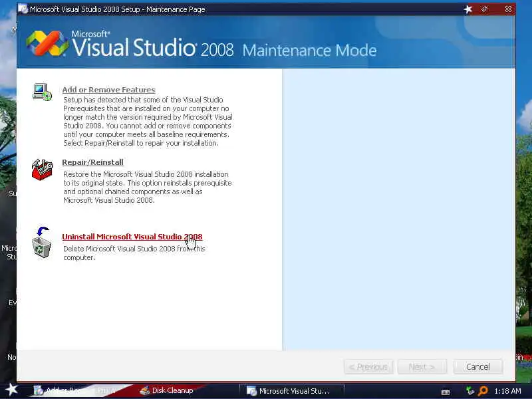This screenshot has height=399, width=532.
Task: Click the red toolbox Repair icon
Action: (43, 170)
